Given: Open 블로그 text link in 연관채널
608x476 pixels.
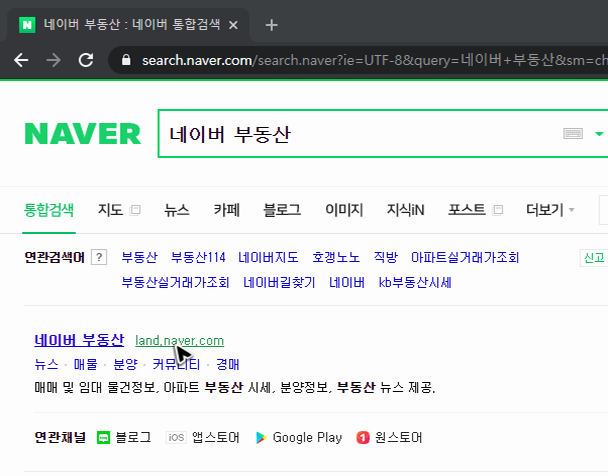Looking at the screenshot, I should click(133, 438).
